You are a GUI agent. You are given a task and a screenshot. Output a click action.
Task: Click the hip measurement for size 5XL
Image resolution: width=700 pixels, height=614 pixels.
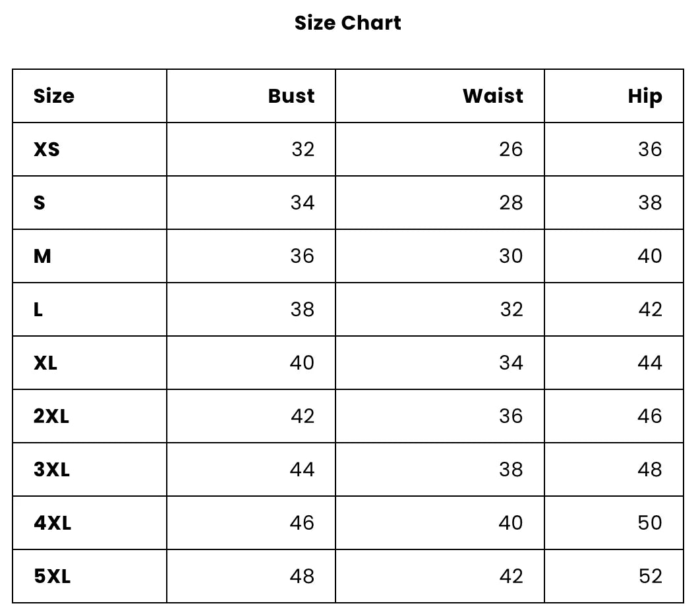click(650, 576)
